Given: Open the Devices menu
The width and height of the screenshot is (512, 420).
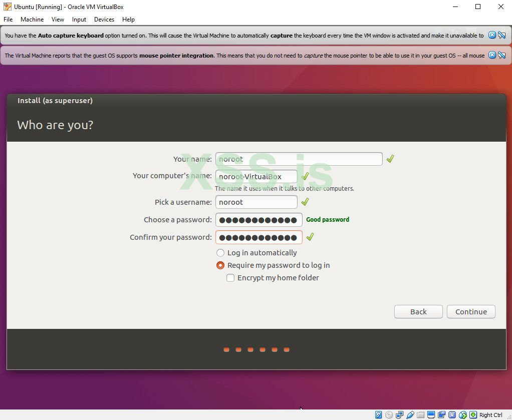Looking at the screenshot, I should tap(104, 19).
